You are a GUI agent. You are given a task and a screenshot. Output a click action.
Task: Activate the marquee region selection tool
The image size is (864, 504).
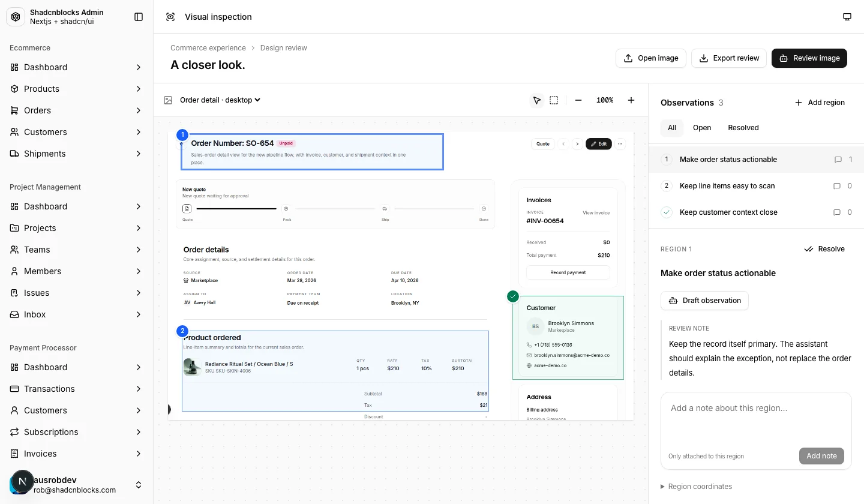(x=554, y=100)
